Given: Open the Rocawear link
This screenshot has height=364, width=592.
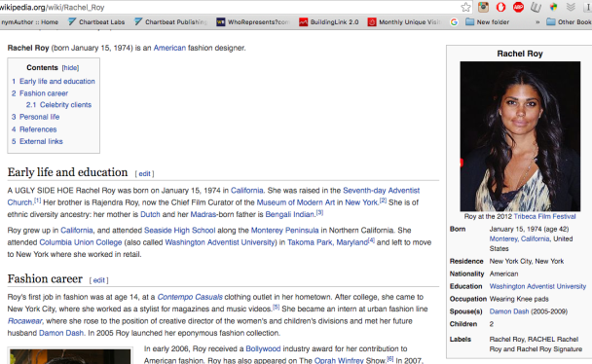Looking at the screenshot, I should pos(24,321).
